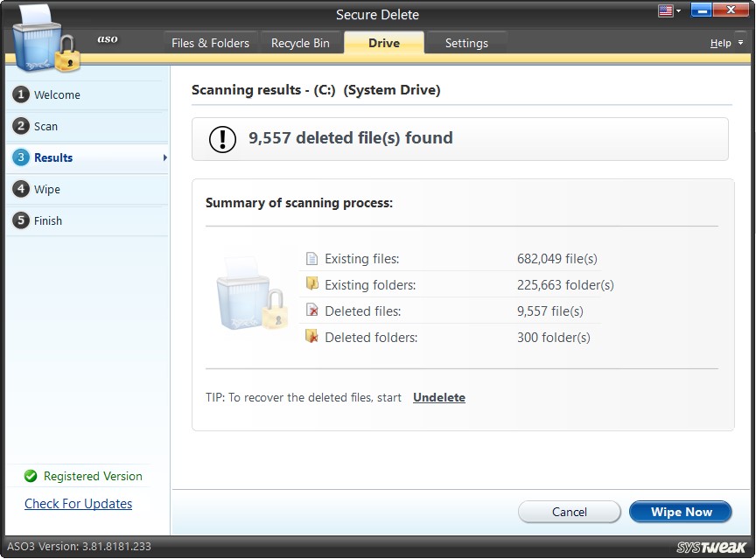Switch to the Files & Folders tab
The image size is (756, 559).
[210, 42]
